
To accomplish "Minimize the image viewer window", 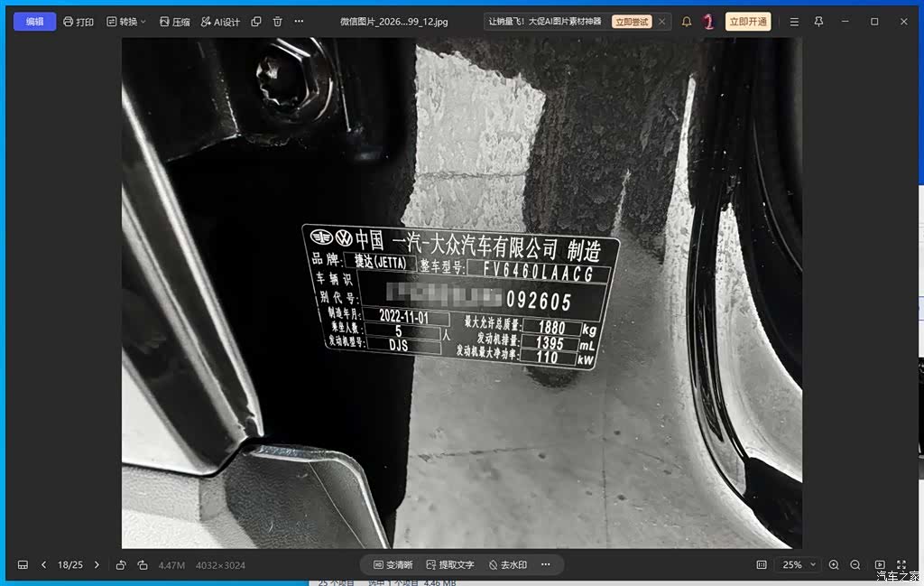I will [x=845, y=22].
